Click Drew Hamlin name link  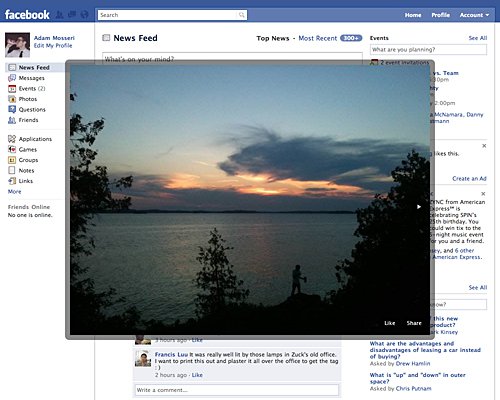[413, 364]
